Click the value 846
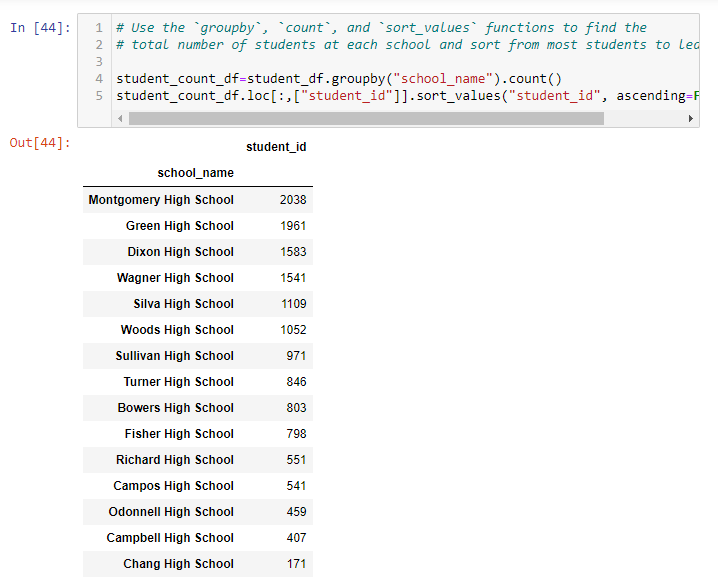718x587 pixels. (296, 382)
